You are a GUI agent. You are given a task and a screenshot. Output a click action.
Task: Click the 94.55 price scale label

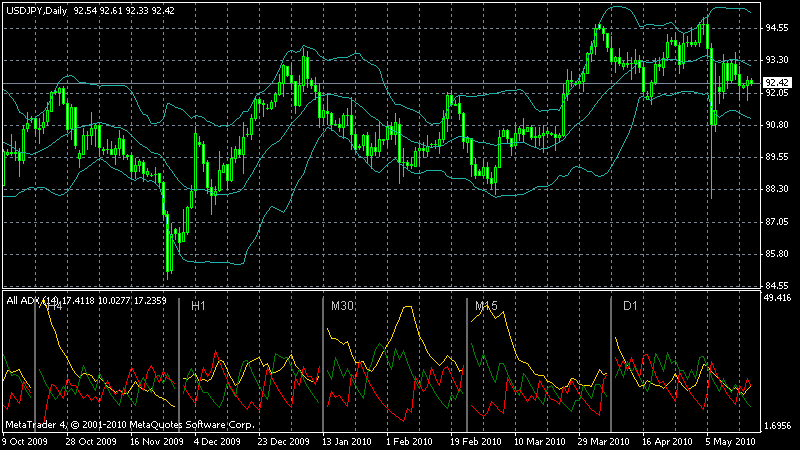[x=777, y=28]
